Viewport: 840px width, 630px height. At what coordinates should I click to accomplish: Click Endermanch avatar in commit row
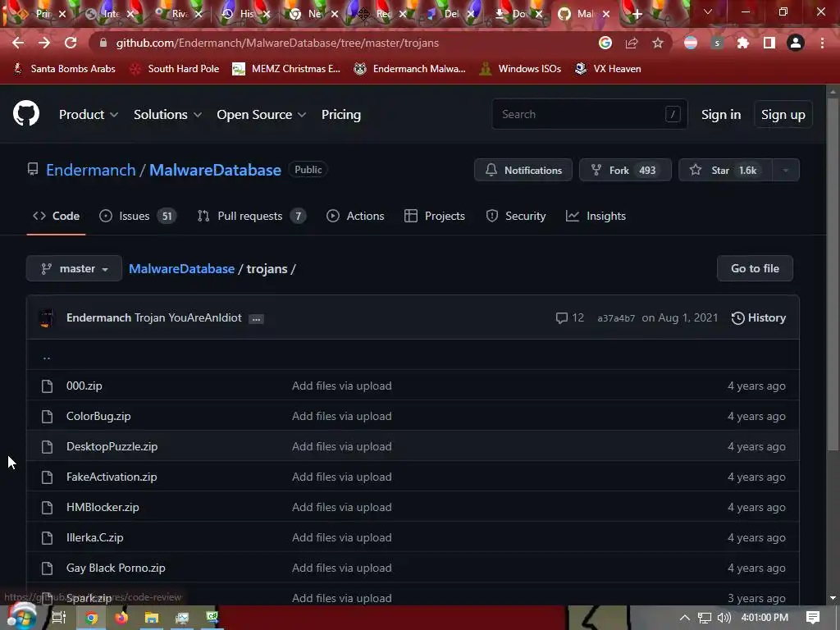[47, 317]
